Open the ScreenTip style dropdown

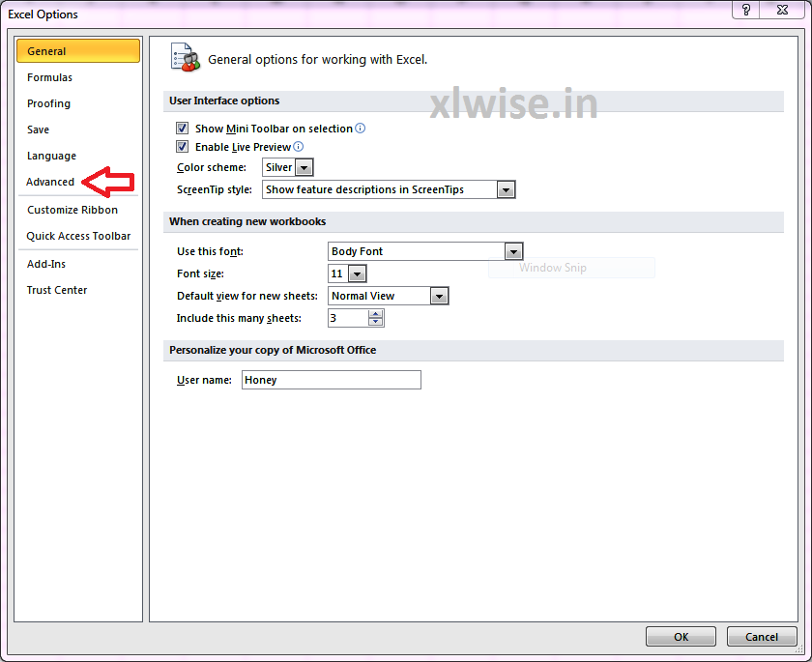[x=506, y=189]
